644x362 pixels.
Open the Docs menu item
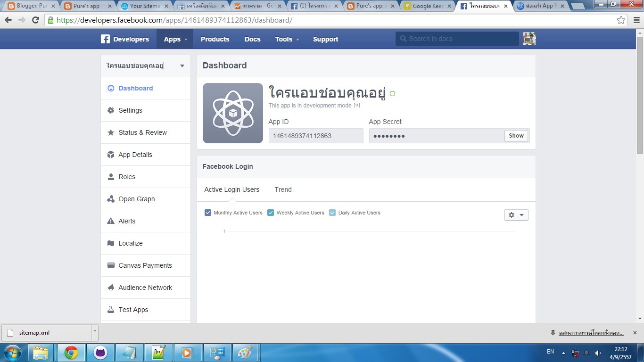tap(253, 39)
